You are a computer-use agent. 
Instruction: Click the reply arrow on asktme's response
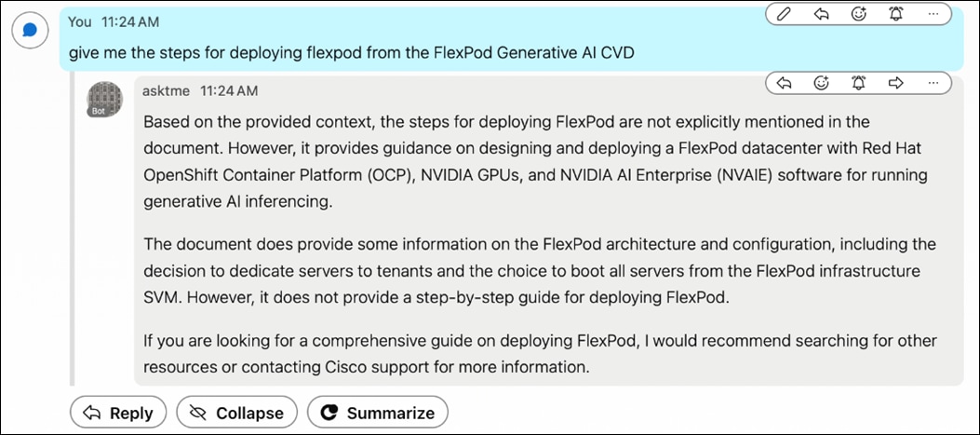click(785, 84)
